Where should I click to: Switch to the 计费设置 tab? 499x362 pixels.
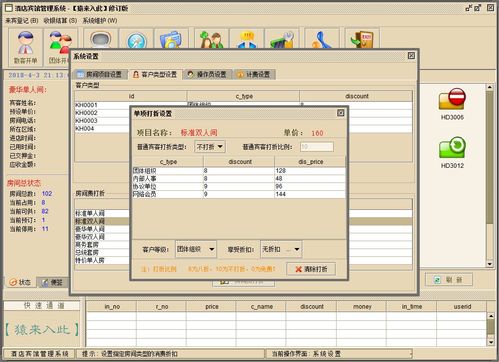254,74
